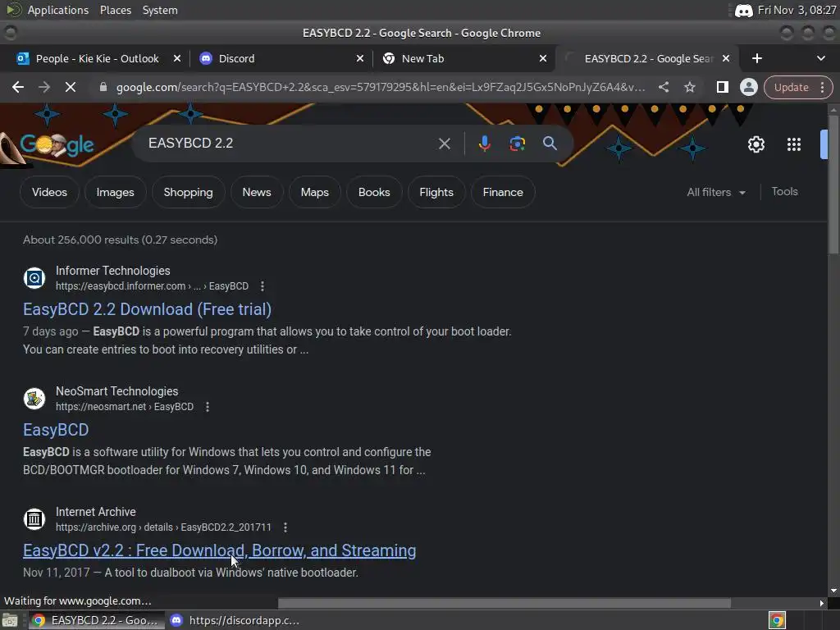Click Chrome icon at taskbar right
Screen dimensions: 840x630
777,620
